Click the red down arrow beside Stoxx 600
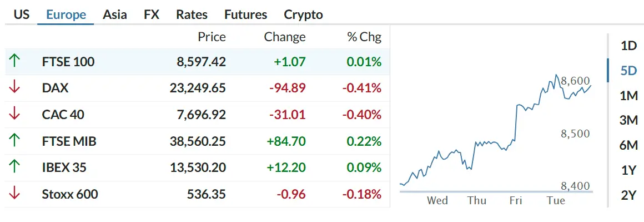644x222 pixels. (14, 194)
